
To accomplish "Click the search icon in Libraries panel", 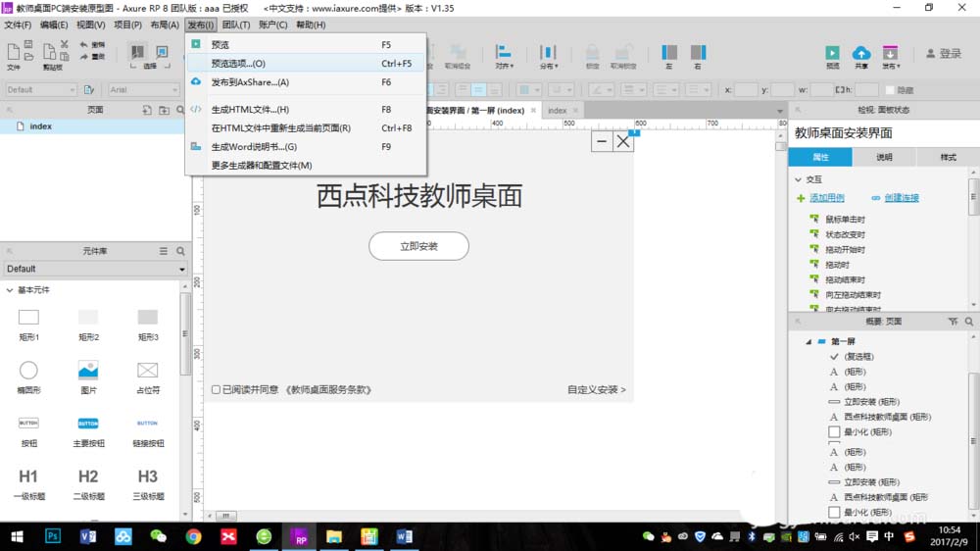I will click(x=180, y=251).
